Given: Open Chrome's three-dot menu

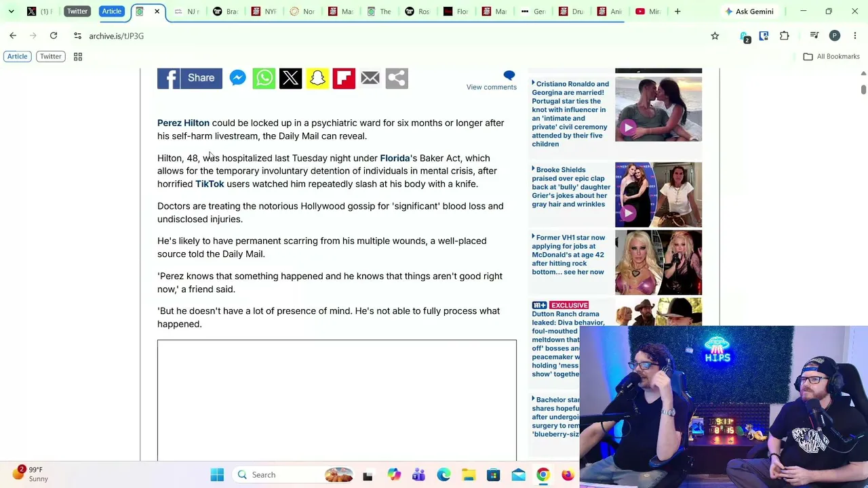Looking at the screenshot, I should click(855, 36).
